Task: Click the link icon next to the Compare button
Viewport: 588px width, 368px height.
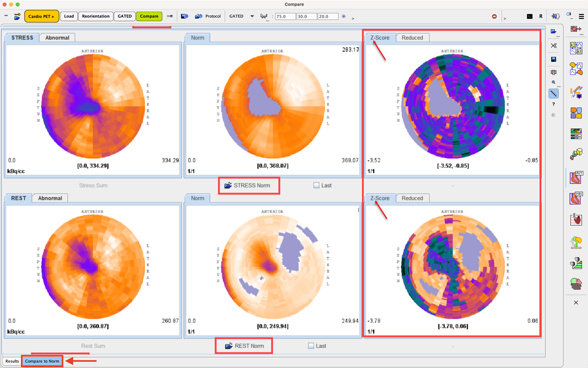Action: click(x=170, y=16)
